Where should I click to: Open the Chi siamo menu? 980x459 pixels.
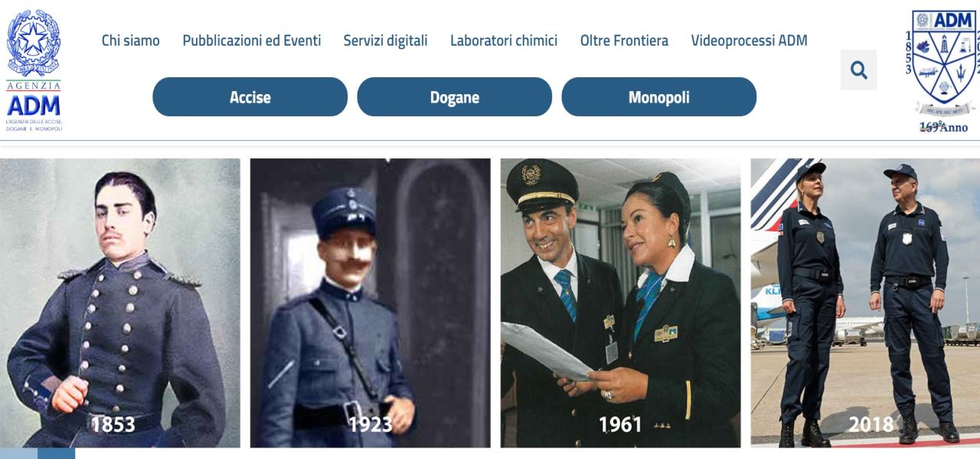[x=131, y=41]
